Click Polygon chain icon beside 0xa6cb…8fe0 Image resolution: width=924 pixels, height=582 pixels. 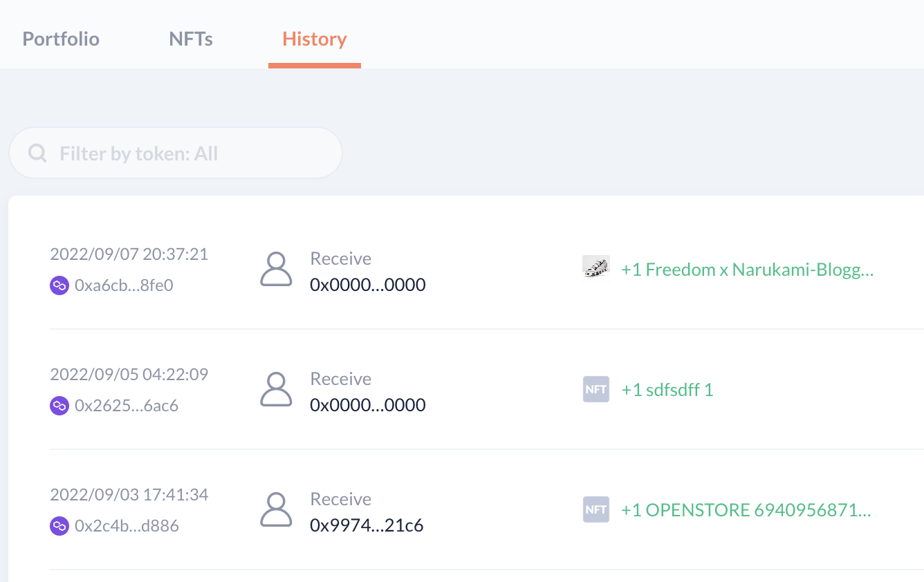pos(59,285)
